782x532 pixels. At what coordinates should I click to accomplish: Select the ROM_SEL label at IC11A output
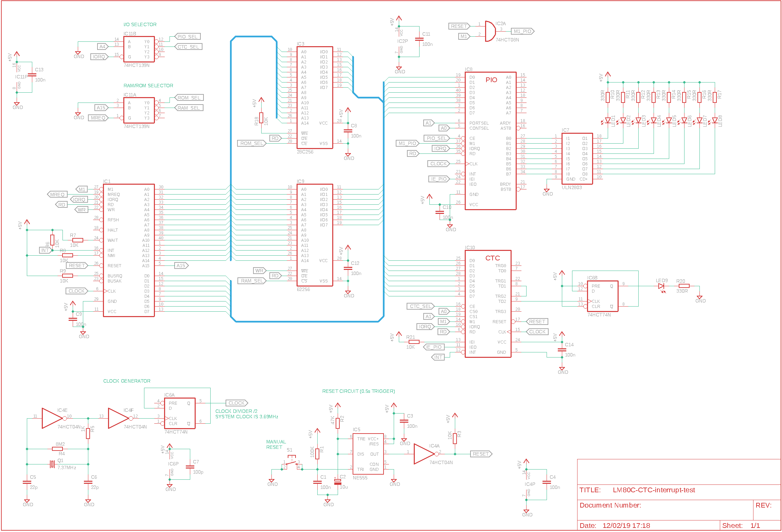(x=189, y=98)
